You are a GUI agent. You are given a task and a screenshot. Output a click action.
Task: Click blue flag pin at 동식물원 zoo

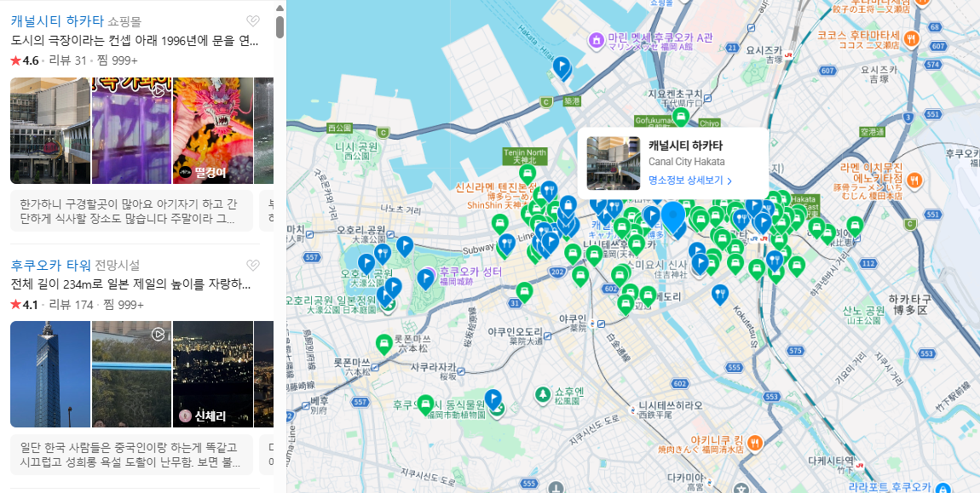pyautogui.click(x=493, y=398)
